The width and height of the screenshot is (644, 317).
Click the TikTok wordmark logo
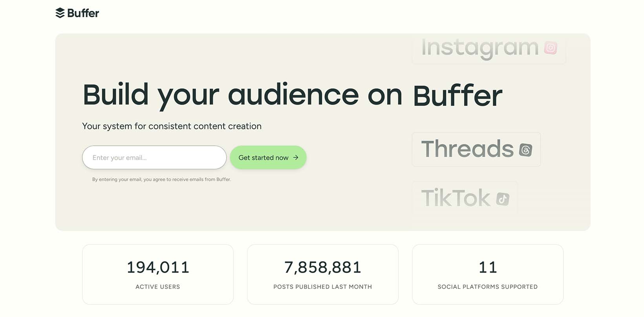coord(456,198)
